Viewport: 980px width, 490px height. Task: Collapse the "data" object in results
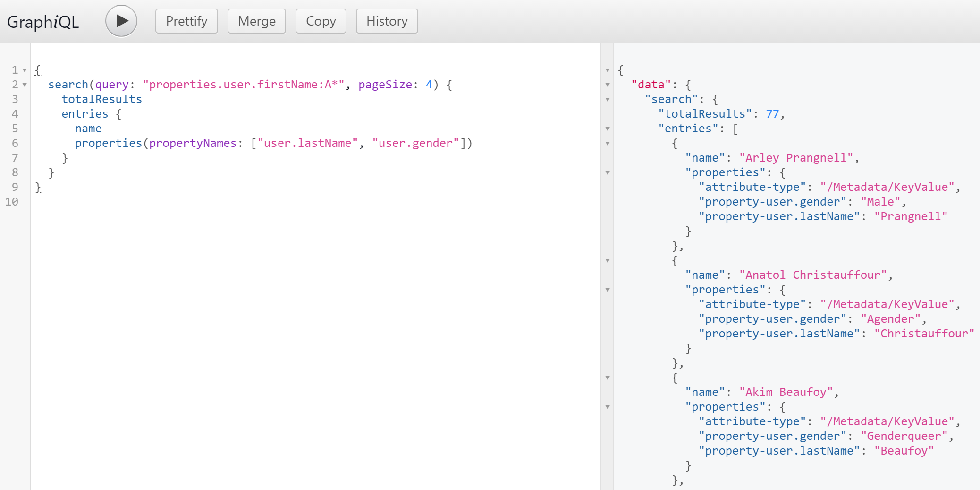pyautogui.click(x=608, y=85)
